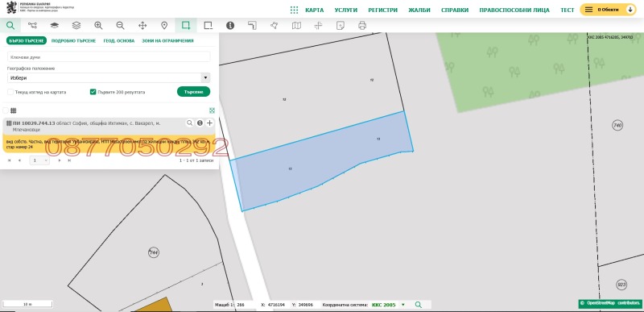
Task: Open the ЖАЛБИ menu
Action: (419, 10)
